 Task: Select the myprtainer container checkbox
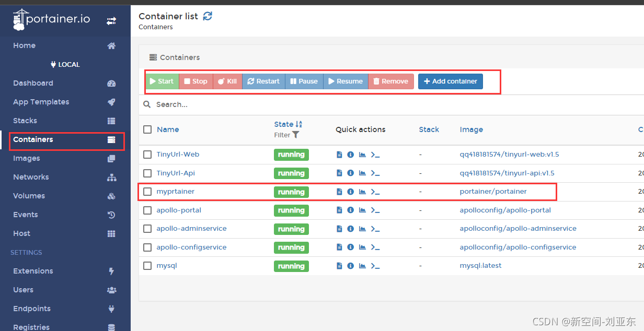point(147,192)
